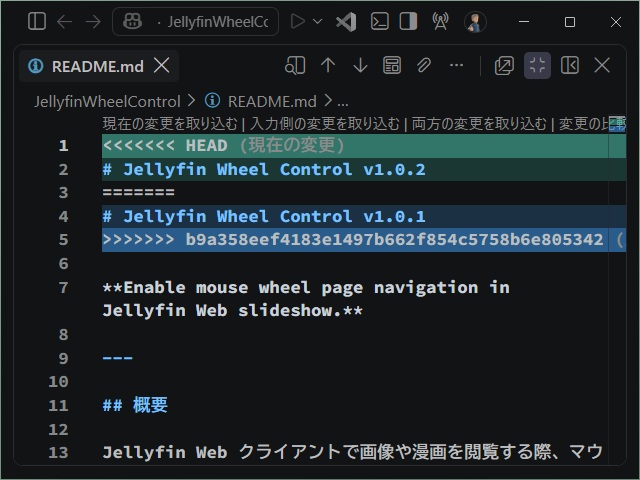The width and height of the screenshot is (640, 480).
Task: Toggle the restore editor size button
Action: pyautogui.click(x=537, y=65)
